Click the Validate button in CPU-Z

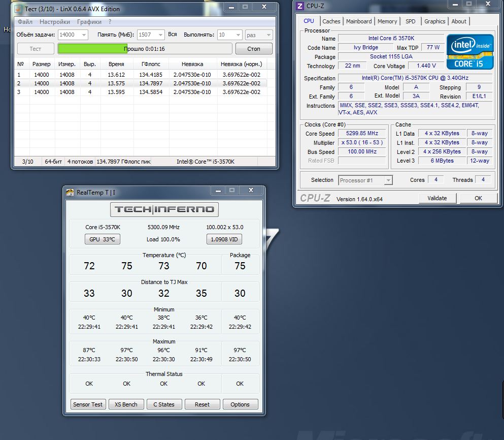pos(437,198)
